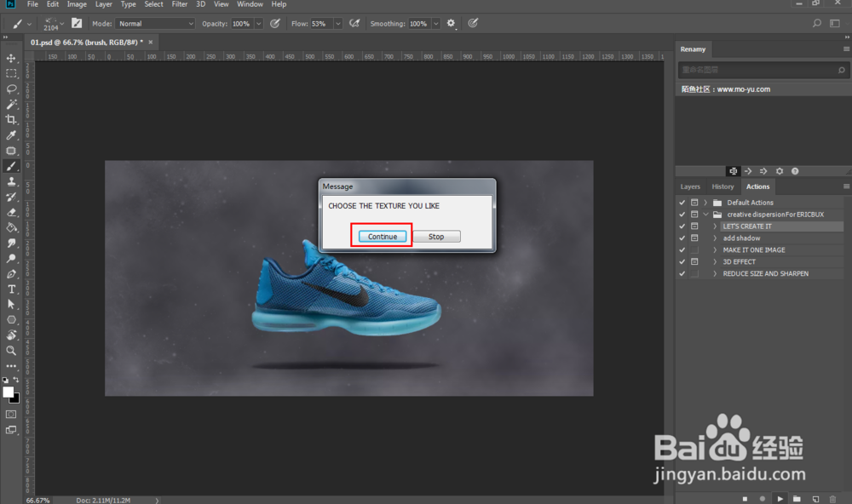
Task: Select the Eyedropper tool
Action: (11, 135)
